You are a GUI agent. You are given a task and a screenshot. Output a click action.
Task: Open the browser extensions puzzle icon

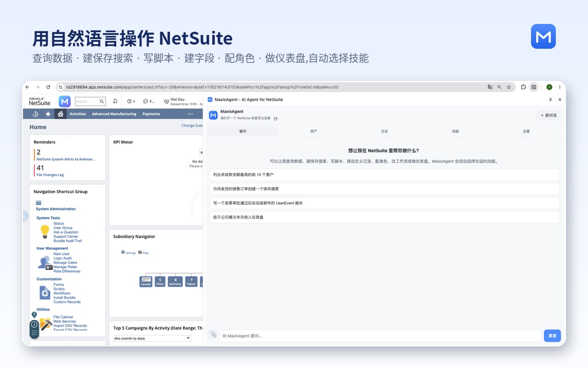tap(523, 87)
